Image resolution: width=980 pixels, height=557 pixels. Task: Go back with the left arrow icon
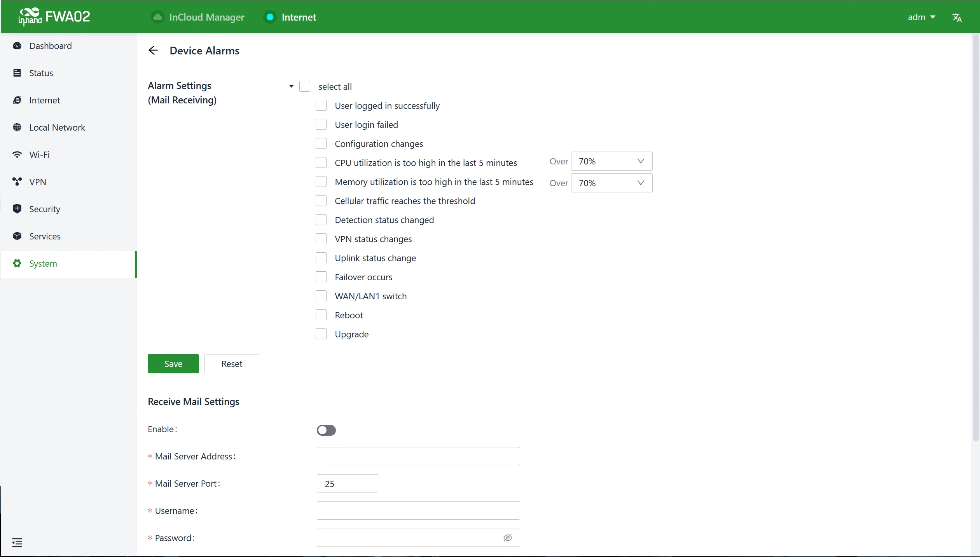pyautogui.click(x=153, y=51)
